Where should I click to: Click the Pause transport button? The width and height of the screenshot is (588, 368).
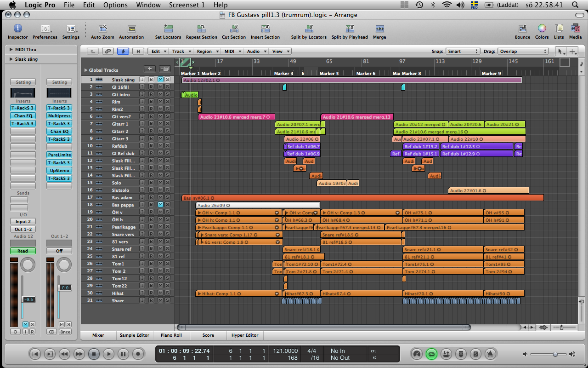[123, 354]
